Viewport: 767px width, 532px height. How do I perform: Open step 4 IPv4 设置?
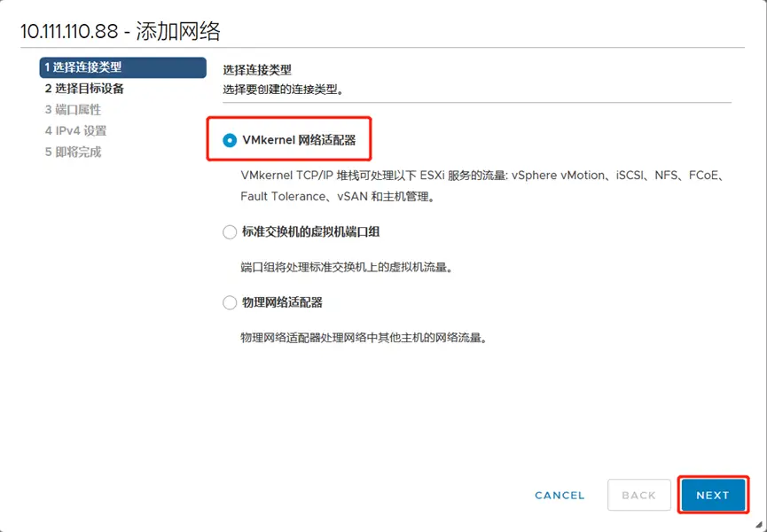pyautogui.click(x=75, y=130)
